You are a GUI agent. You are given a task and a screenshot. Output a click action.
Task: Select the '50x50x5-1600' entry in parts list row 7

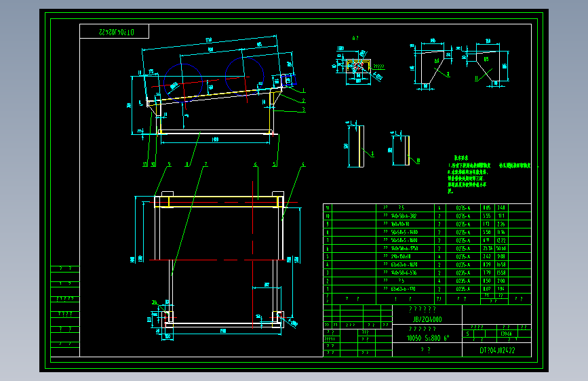pos(404,241)
